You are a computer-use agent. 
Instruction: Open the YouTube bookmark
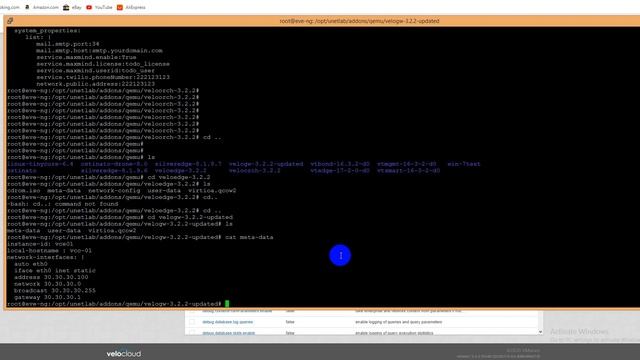(x=99, y=7)
